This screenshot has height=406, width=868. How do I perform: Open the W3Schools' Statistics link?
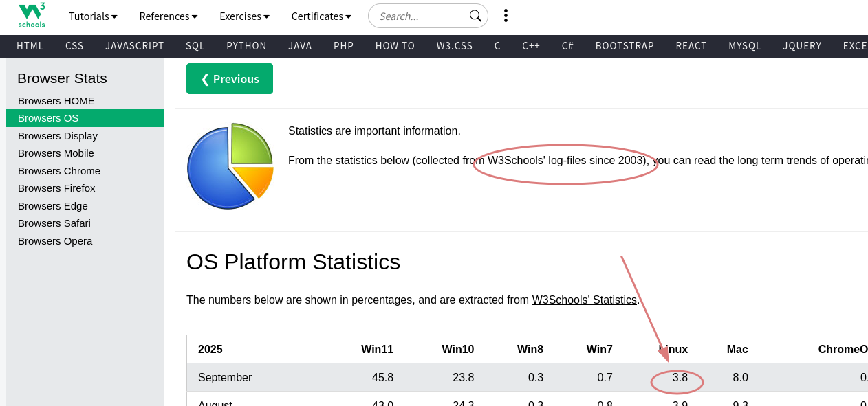(x=584, y=300)
